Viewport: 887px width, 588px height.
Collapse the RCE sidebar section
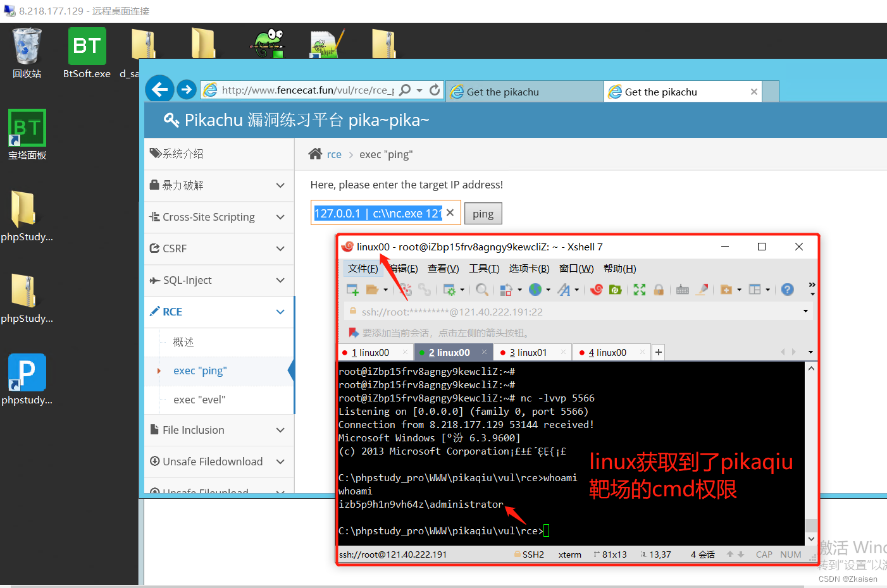pos(219,312)
